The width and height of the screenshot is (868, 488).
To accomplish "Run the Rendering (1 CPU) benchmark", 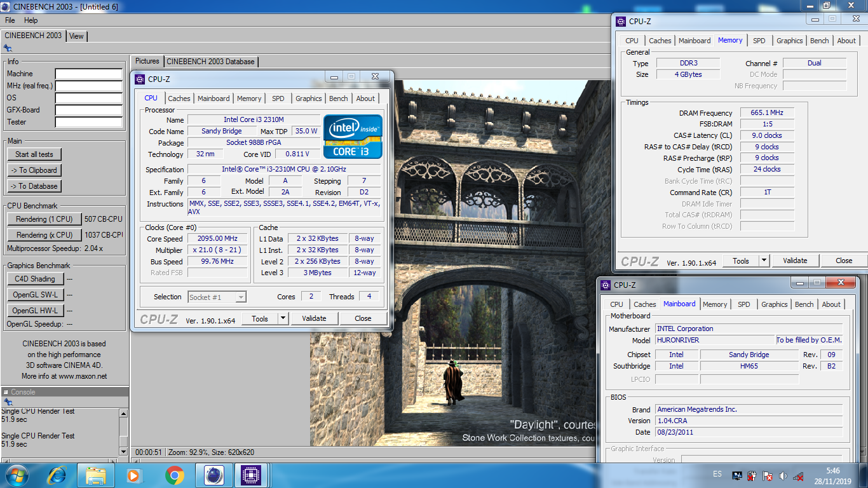I will (x=44, y=219).
